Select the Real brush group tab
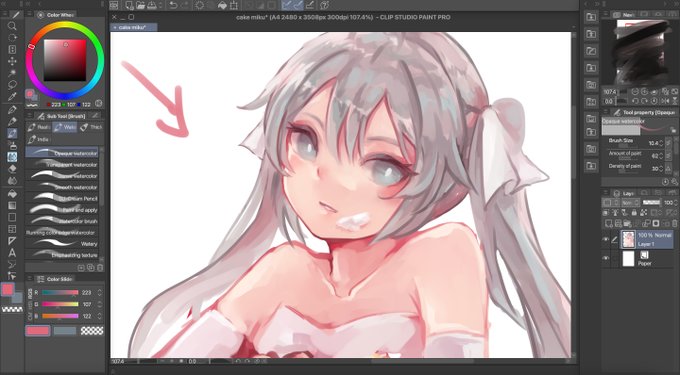680x375 pixels. tap(39, 127)
